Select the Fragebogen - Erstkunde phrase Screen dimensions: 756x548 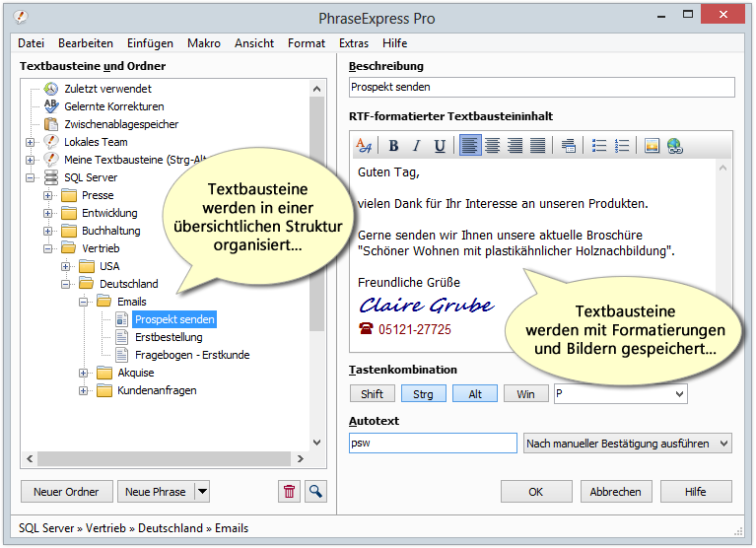192,355
